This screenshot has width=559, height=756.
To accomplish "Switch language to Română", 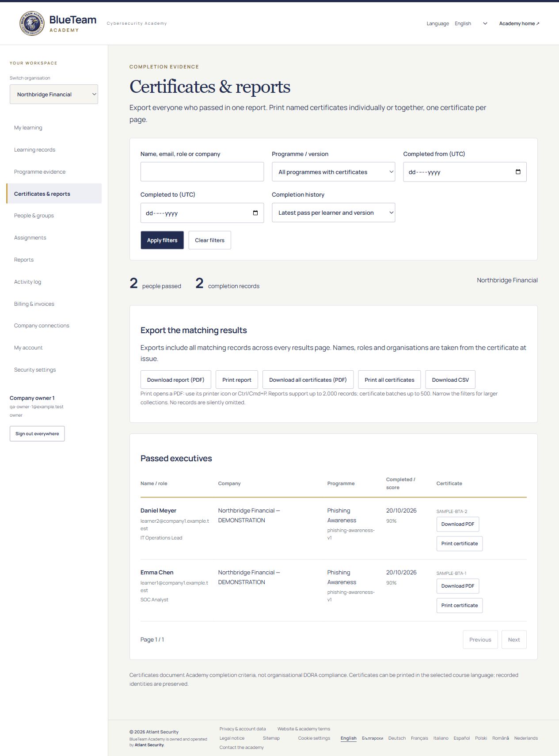I will pyautogui.click(x=501, y=738).
